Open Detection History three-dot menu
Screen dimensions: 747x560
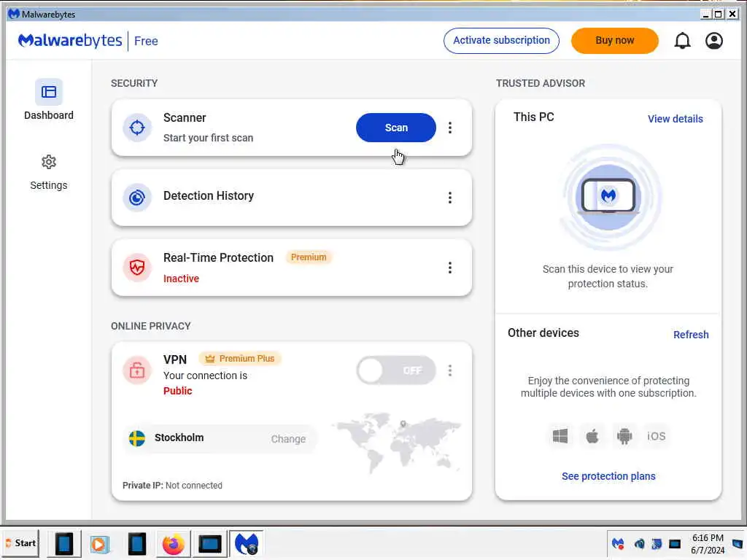tap(449, 198)
